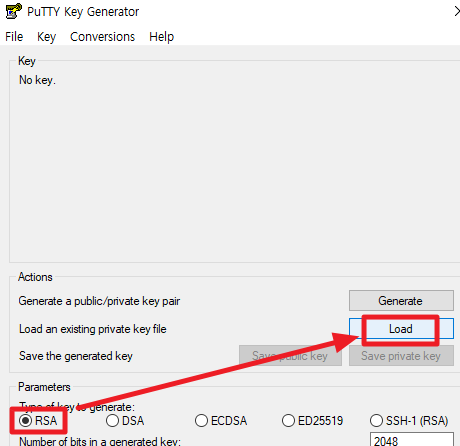This screenshot has width=460, height=446.
Task: Click 'Number of bits in a generated key' label
Action: click(100, 441)
